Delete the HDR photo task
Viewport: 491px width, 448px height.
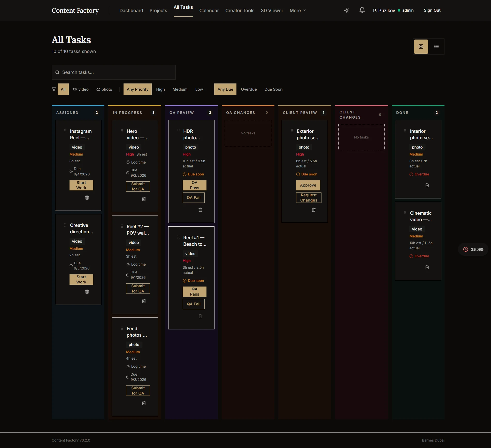(201, 210)
